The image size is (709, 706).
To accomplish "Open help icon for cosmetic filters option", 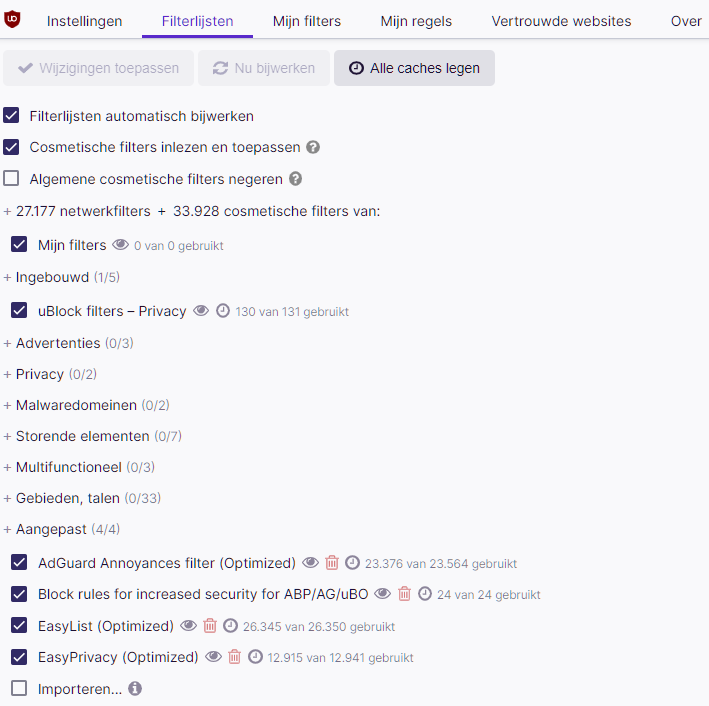I will [x=313, y=147].
